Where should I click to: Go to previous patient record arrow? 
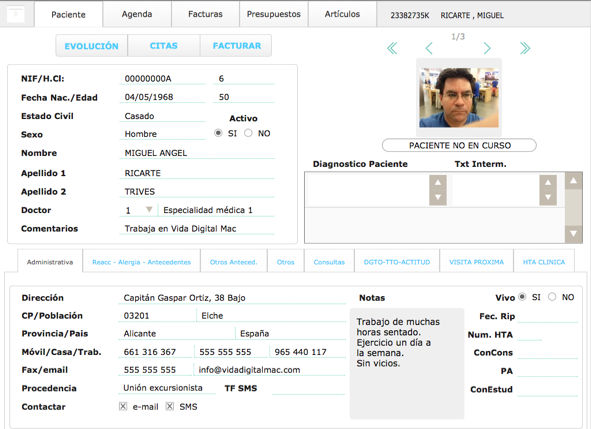pos(429,48)
